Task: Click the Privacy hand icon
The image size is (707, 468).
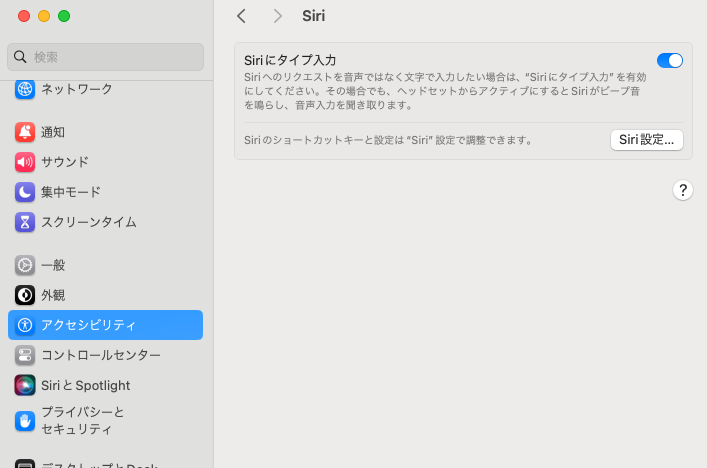Action: (25, 421)
